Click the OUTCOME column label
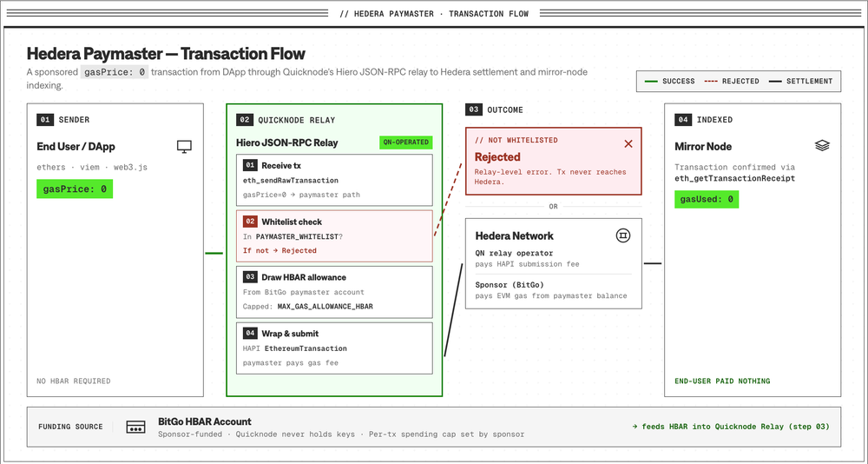868x464 pixels. [505, 109]
